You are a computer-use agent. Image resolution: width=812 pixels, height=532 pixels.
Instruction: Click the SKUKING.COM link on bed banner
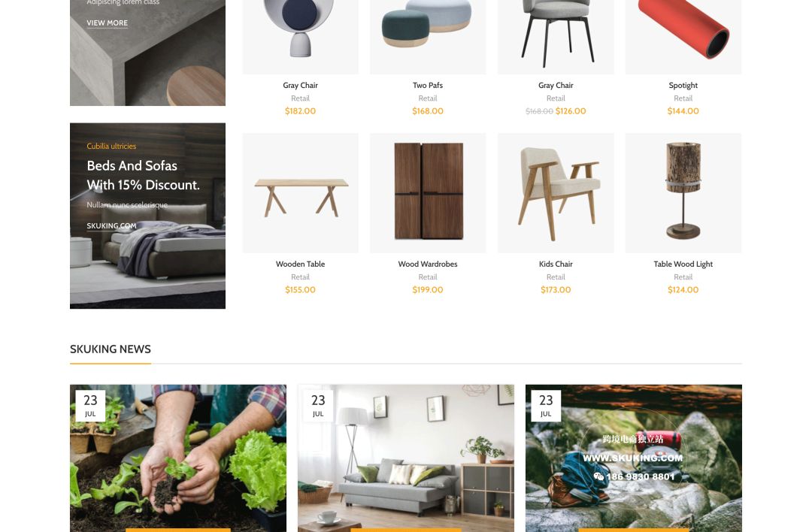(111, 225)
